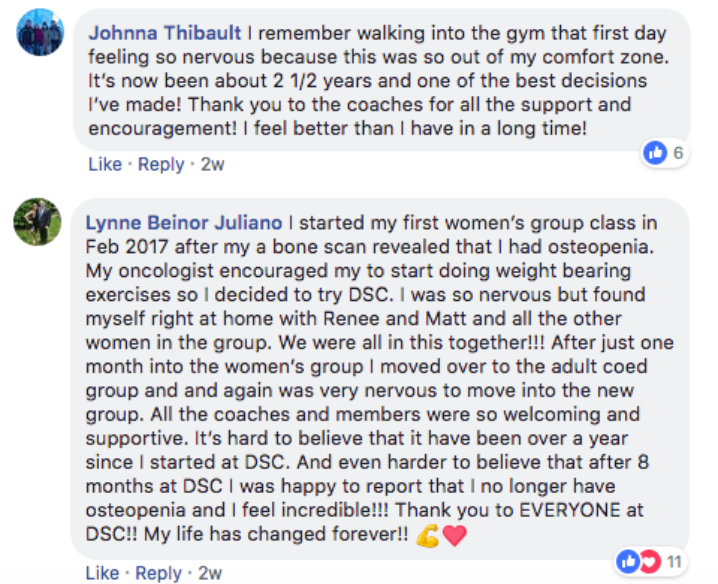The width and height of the screenshot is (718, 584).
Task: Like Lynne Beinor Juliano's comment
Action: pos(102,573)
